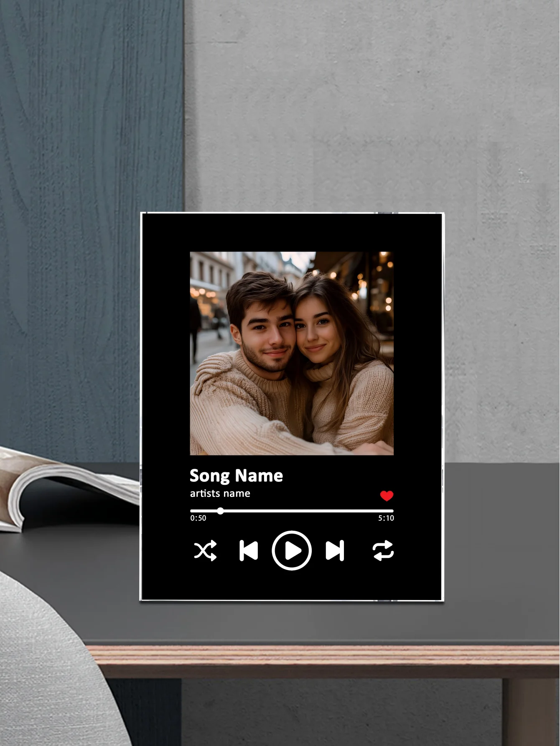This screenshot has height=746, width=560.
Task: Click the total duration 5:10
Action: 386,518
